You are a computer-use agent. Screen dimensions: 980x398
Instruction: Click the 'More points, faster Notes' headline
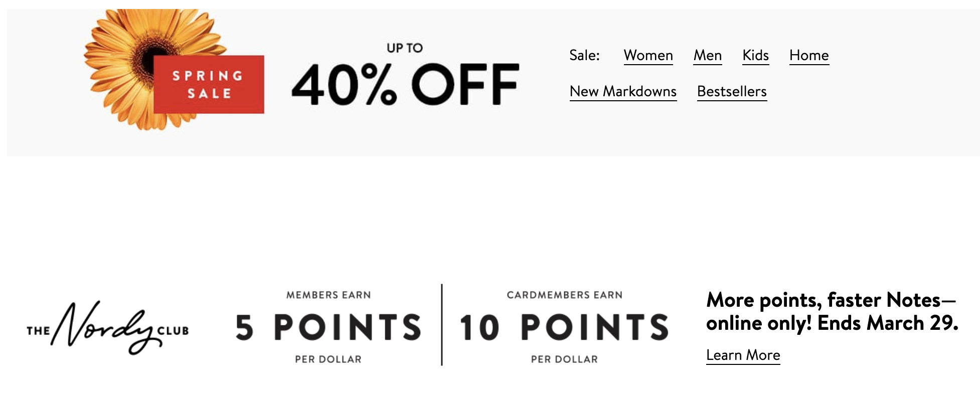(x=832, y=311)
